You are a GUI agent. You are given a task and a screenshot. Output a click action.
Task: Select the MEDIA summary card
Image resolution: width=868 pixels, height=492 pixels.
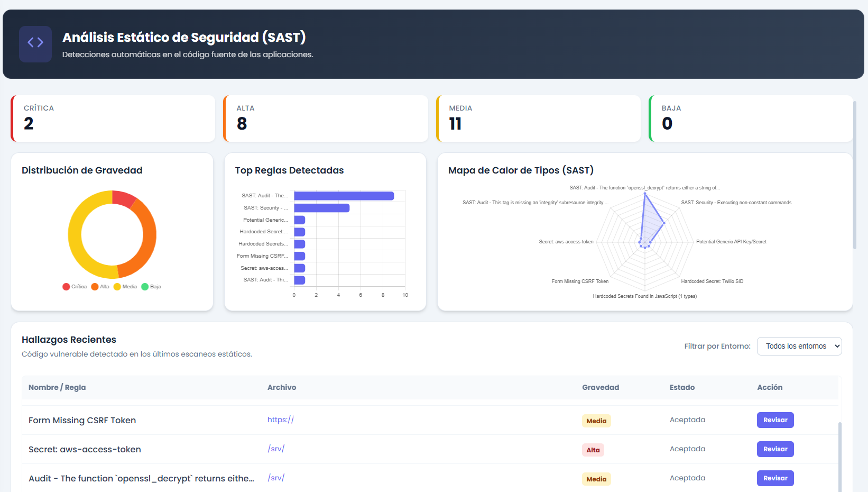(x=539, y=119)
